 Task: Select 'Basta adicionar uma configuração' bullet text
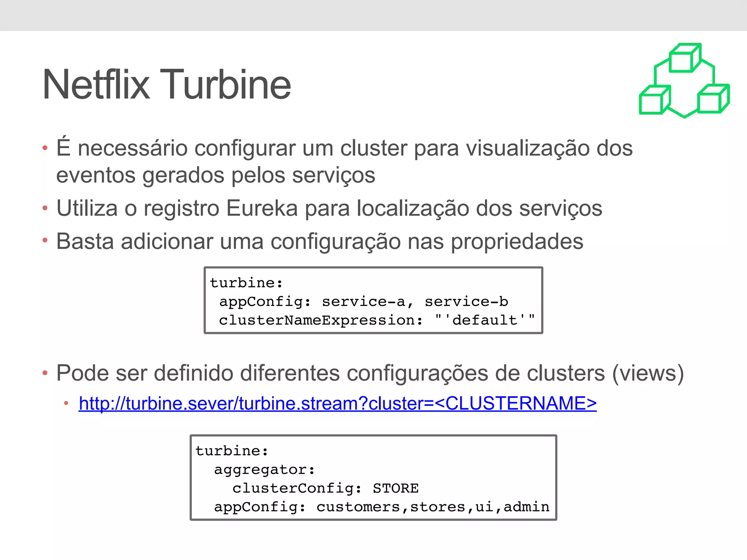point(320,241)
